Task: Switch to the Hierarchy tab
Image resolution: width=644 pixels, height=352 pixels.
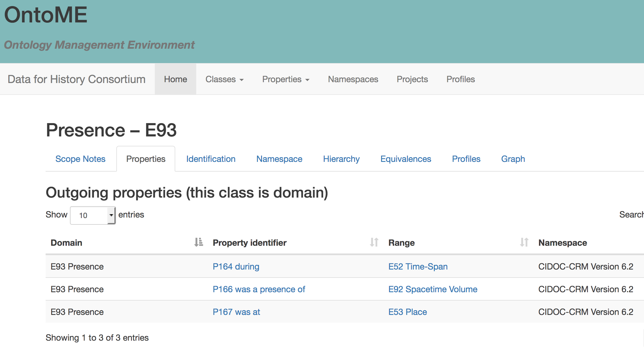Action: [341, 159]
